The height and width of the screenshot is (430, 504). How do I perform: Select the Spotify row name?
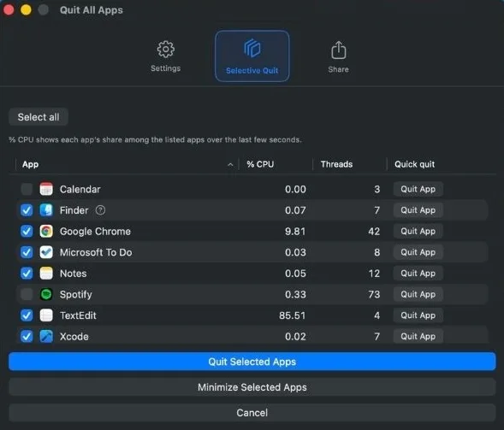point(76,294)
